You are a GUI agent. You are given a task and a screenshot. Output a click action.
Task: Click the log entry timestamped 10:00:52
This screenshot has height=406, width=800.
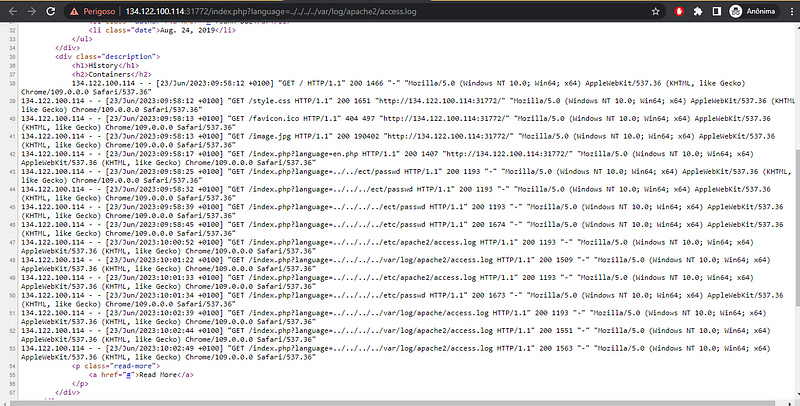387,246
